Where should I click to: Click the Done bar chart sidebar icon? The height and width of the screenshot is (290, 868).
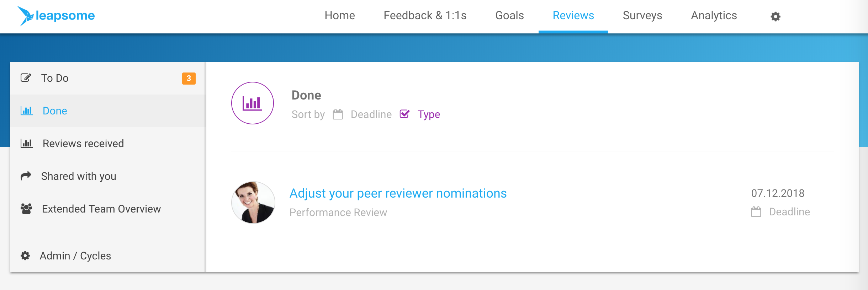coord(27,111)
